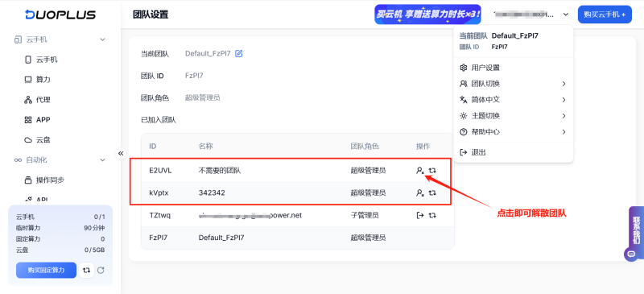Click switch team icon in kVptx row
Viewport: 644px width, 294px height.
(x=432, y=193)
